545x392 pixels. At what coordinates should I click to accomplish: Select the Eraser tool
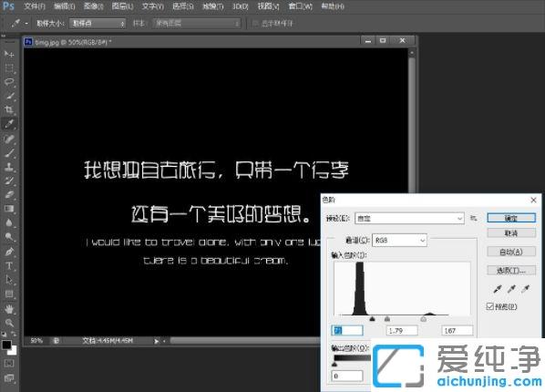[9, 195]
